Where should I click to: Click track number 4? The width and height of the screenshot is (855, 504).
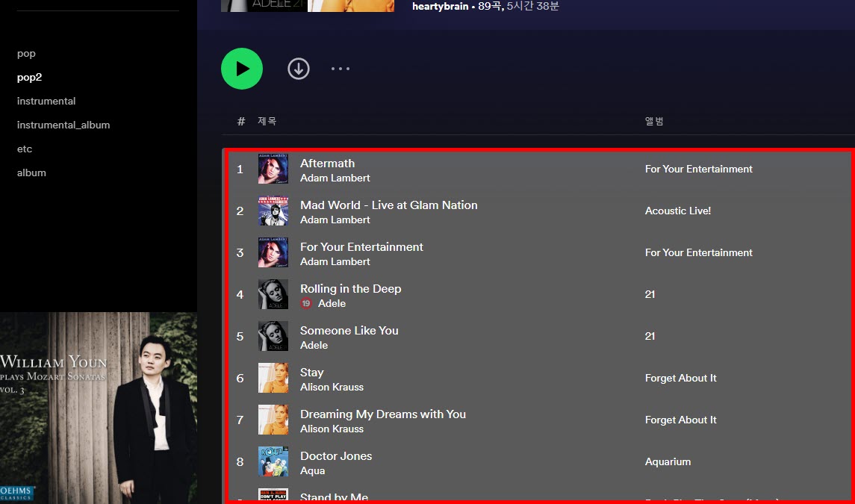[x=240, y=294]
